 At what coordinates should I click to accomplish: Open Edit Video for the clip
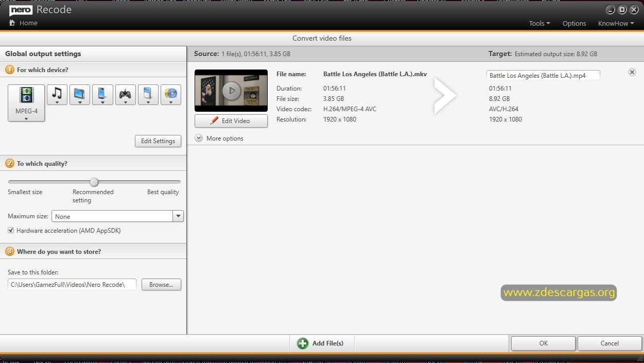click(x=231, y=121)
